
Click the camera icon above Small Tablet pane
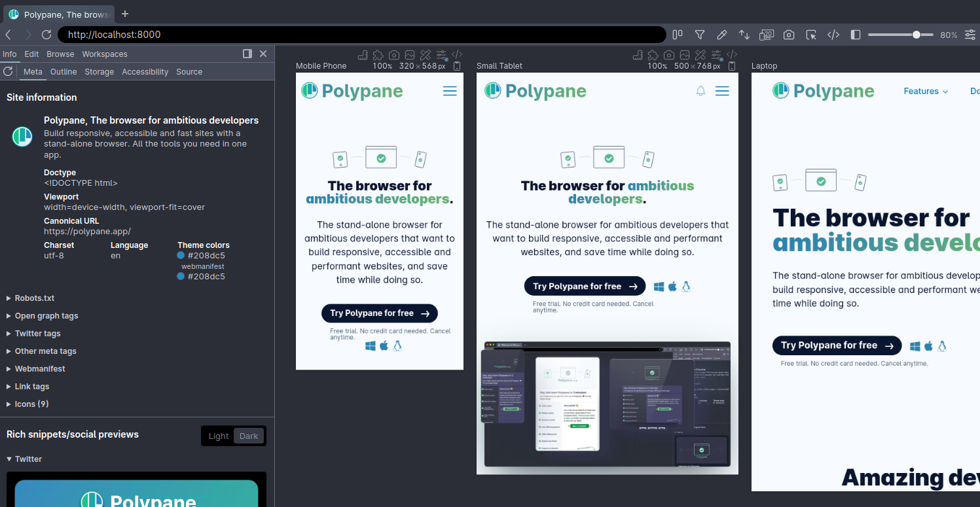(669, 55)
